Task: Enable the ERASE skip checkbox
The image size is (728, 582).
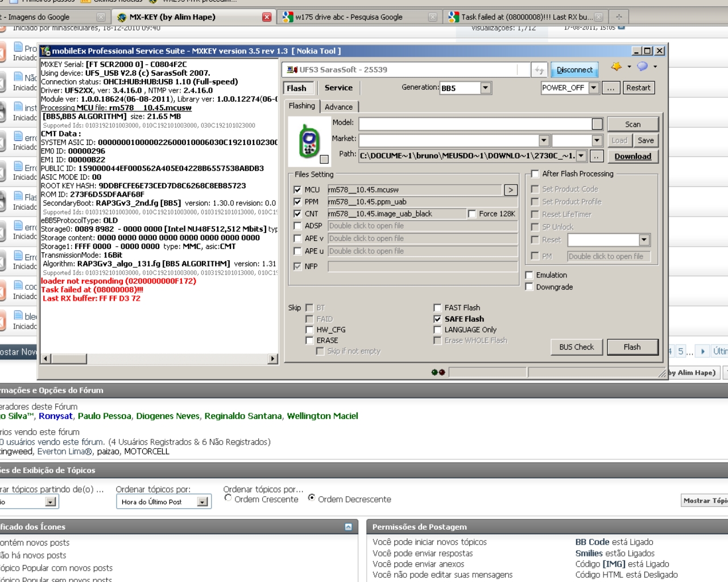Action: pyautogui.click(x=309, y=340)
